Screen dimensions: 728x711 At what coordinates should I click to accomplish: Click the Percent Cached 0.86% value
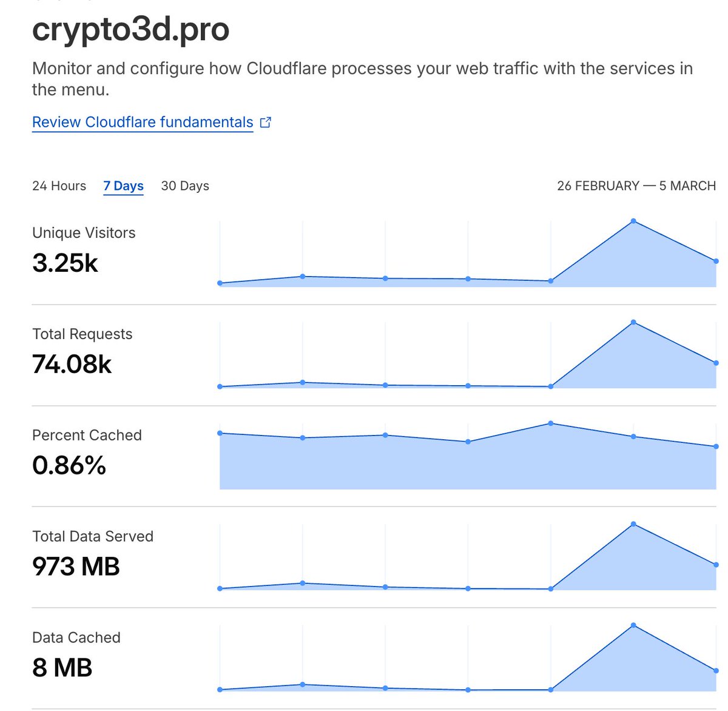69,466
